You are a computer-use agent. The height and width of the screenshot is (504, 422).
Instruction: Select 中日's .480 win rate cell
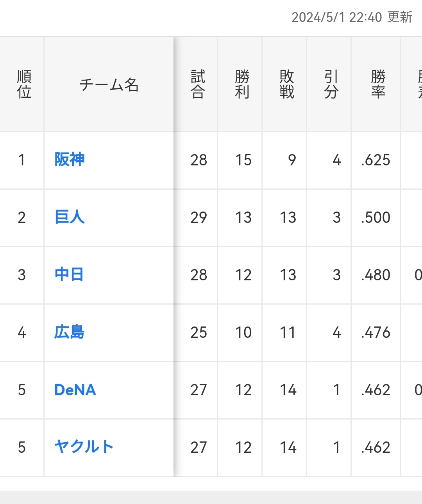point(376,275)
